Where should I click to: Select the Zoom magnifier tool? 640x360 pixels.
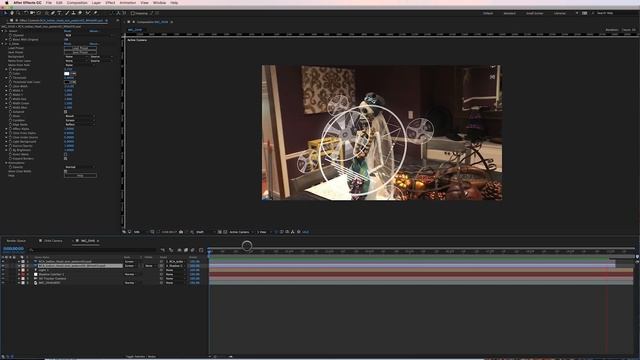coord(18,13)
